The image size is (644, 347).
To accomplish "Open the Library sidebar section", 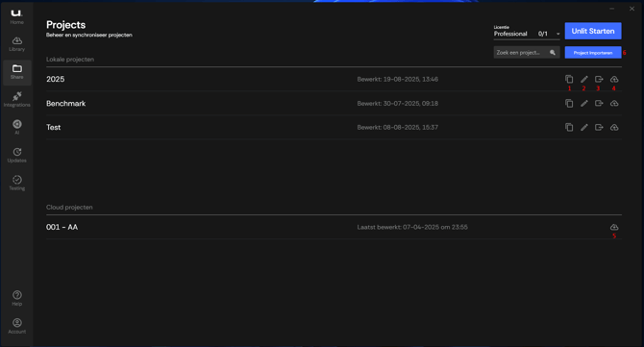I will tap(17, 44).
